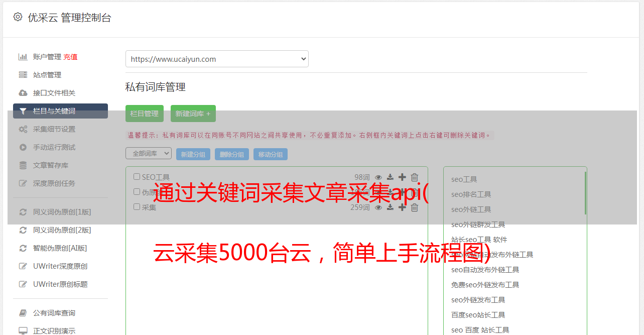644x335 pixels.
Task: Tick the 伪原创 checkbox
Action: 137,192
